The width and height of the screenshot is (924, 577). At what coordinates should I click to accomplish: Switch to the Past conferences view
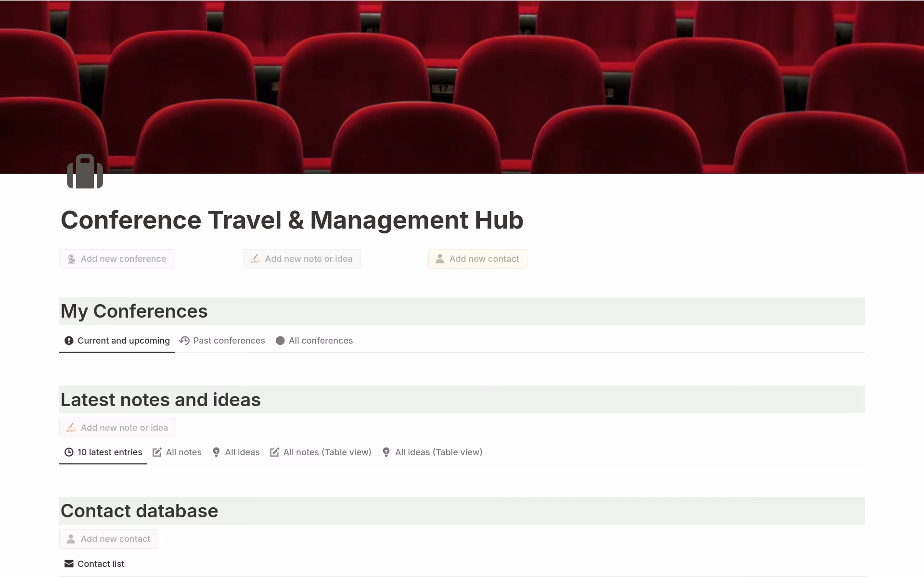click(x=229, y=340)
